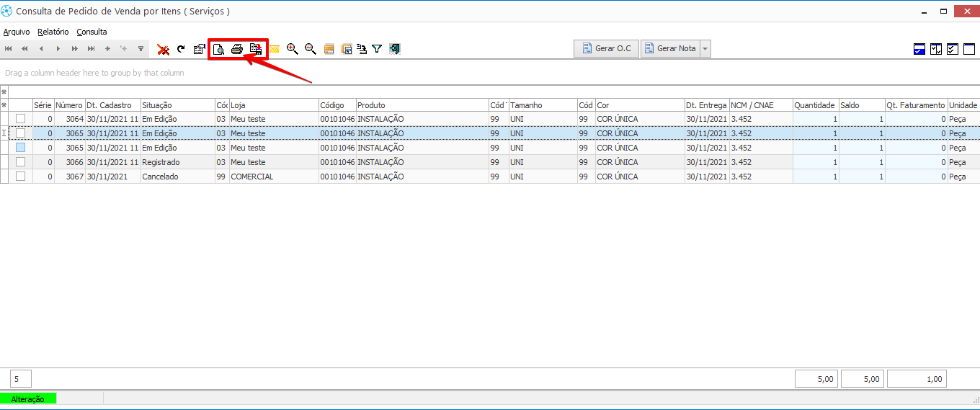Screen dimensions: 980x410
Task: Click the split check window icon
Action: [936, 49]
